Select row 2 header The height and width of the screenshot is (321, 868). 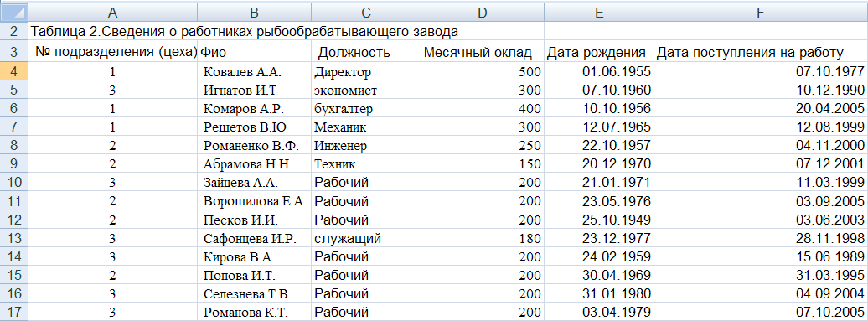[x=13, y=30]
